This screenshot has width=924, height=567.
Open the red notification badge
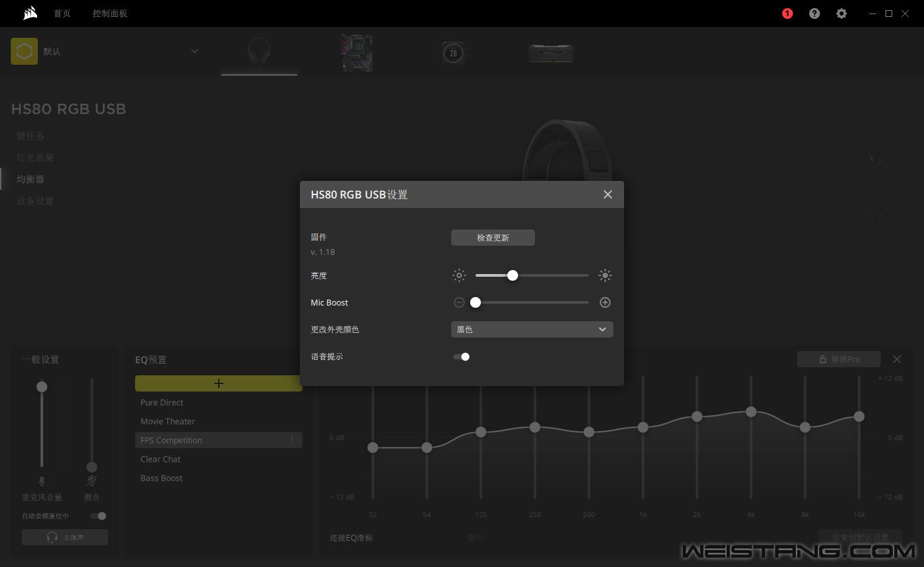[x=788, y=13]
